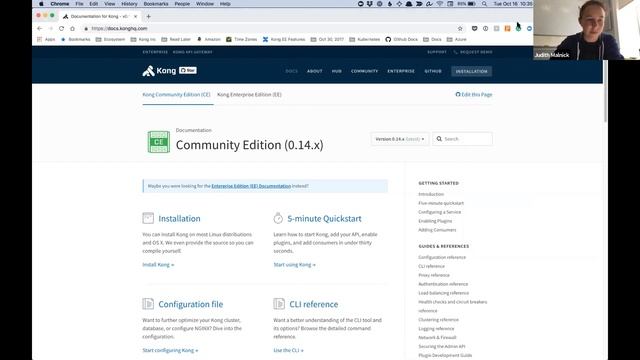Open the Version 0.14.x dropdown
Viewport: 640px width, 360px height.
400,139
